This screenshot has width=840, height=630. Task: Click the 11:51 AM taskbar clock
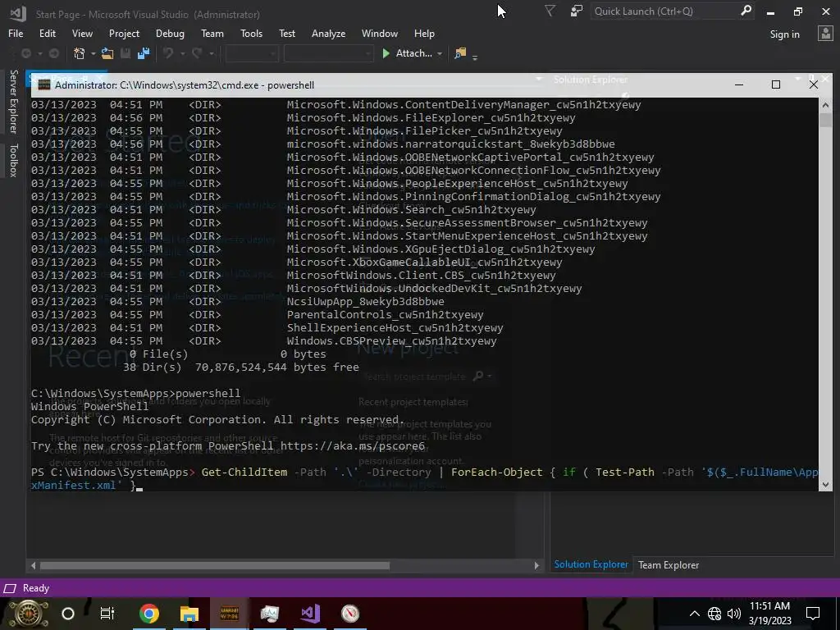[769, 606]
